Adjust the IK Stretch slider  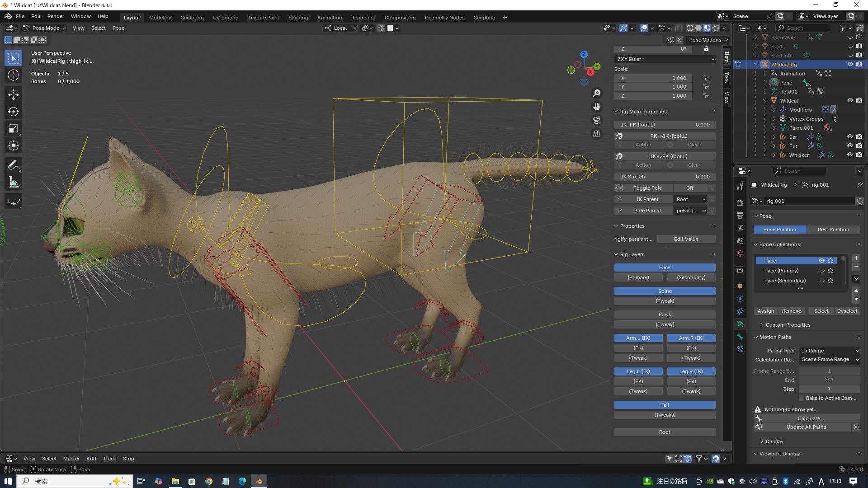(665, 177)
